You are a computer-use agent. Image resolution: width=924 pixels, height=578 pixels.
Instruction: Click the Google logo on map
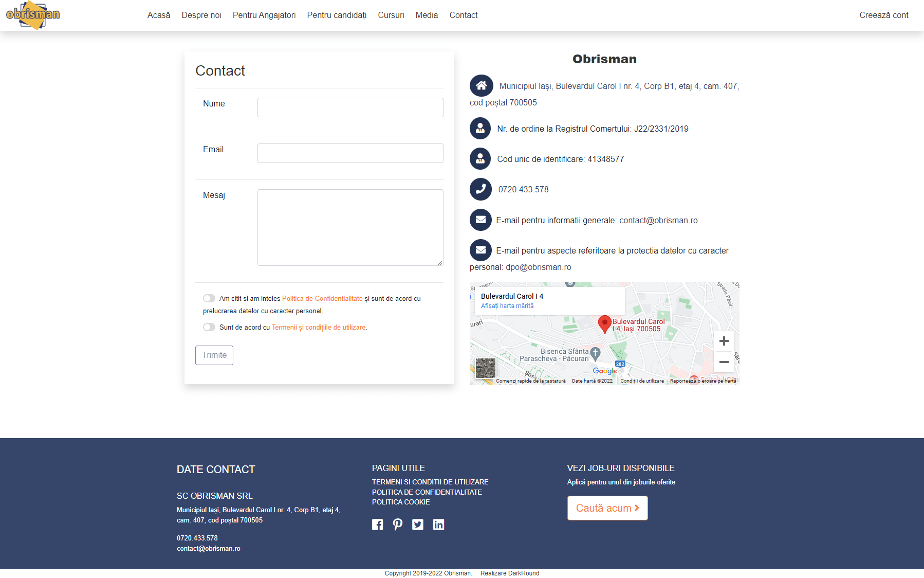[604, 371]
